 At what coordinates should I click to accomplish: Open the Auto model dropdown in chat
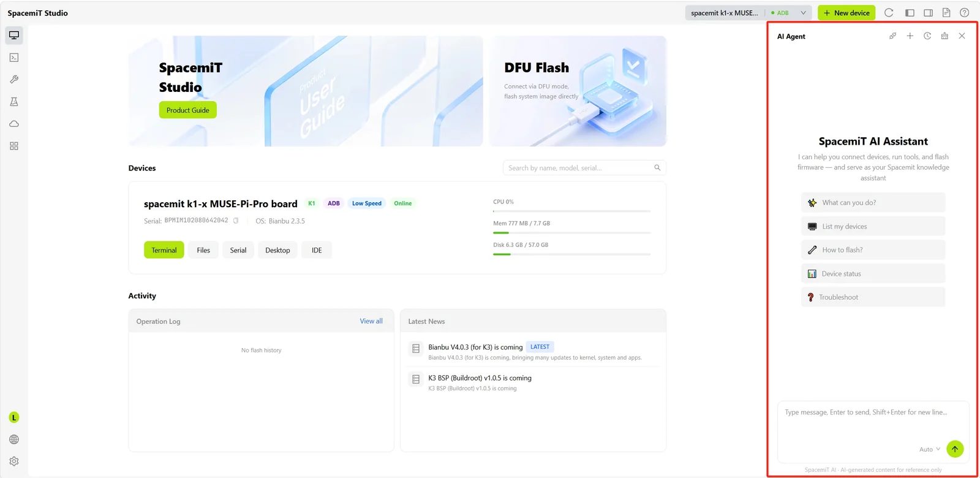929,449
